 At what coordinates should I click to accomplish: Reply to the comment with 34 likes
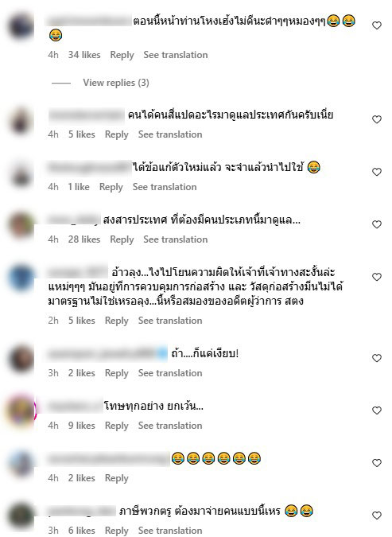(122, 55)
